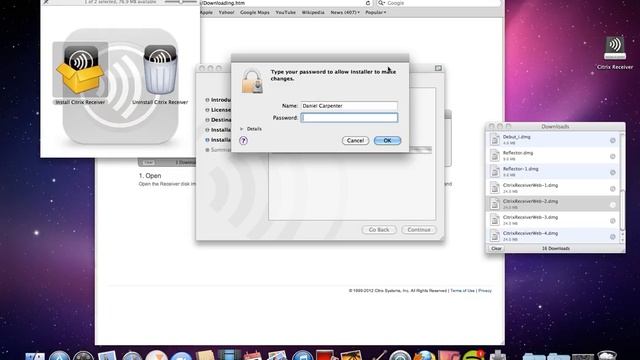Screen dimensions: 640x360
Task: Click the file icon for CitrixReceiverWeb-3.dmg
Action: click(x=495, y=220)
